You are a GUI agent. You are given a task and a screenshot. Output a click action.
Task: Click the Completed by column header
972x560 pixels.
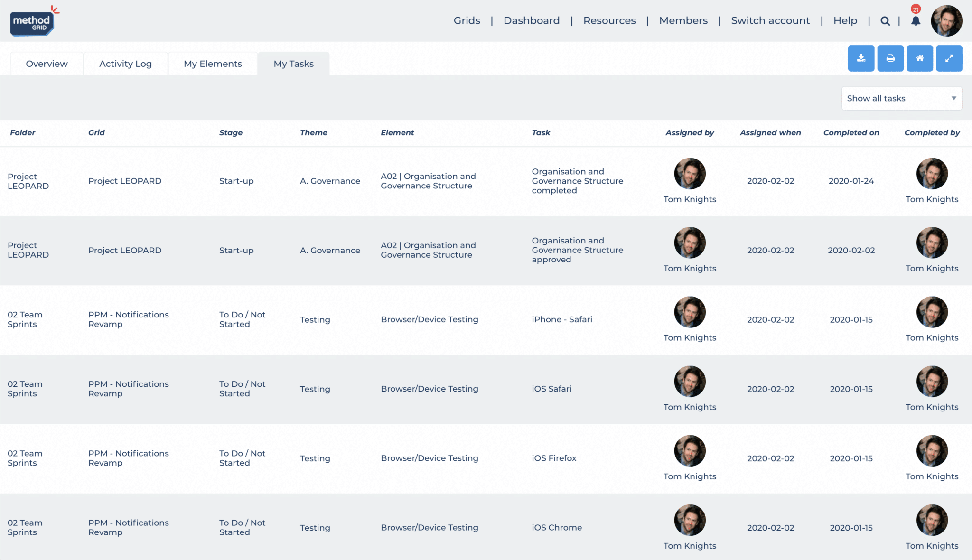point(932,132)
